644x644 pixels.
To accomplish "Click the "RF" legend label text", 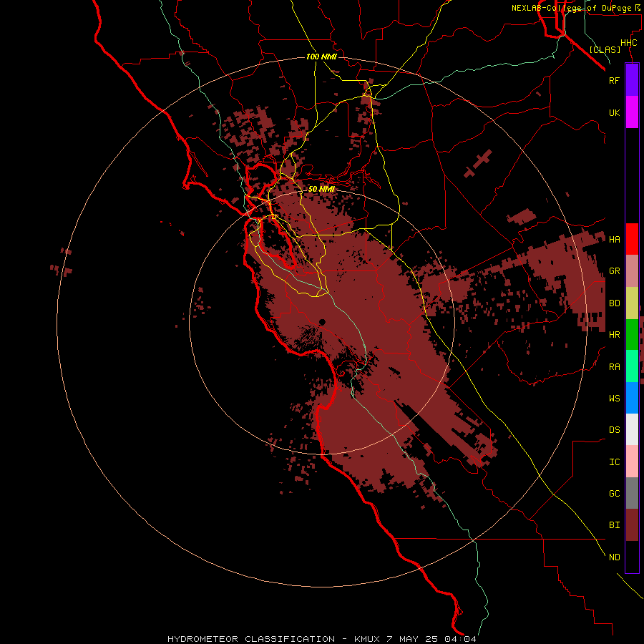I will [x=614, y=80].
